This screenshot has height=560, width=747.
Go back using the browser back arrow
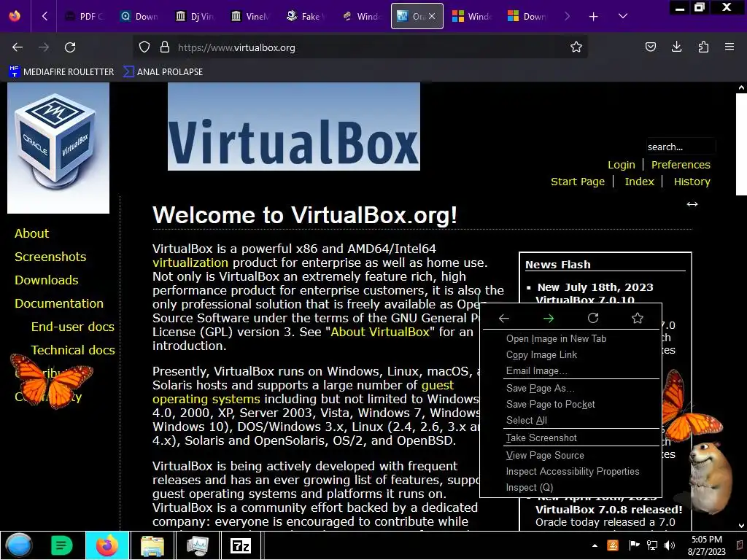point(18,47)
